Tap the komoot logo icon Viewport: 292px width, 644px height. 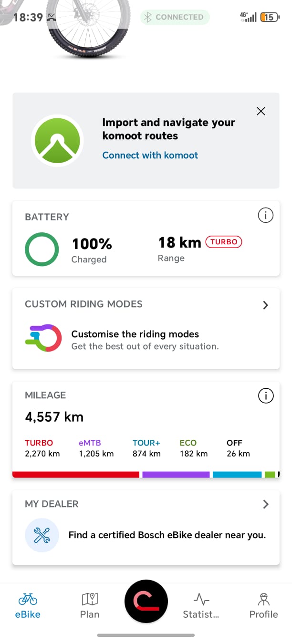pos(57,141)
